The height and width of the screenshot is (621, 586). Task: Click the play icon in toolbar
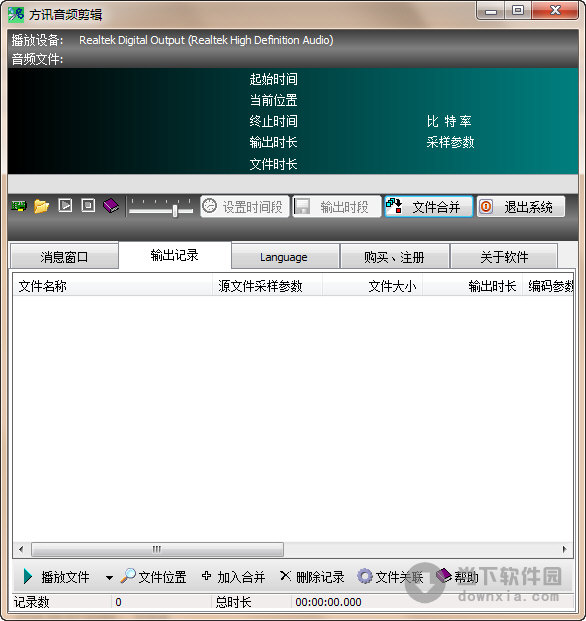tap(65, 206)
